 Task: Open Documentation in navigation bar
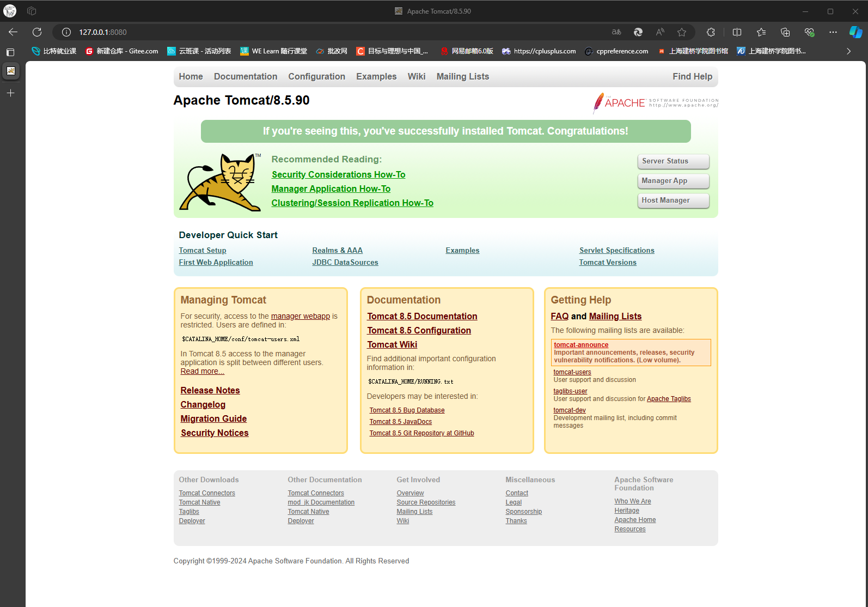click(246, 77)
